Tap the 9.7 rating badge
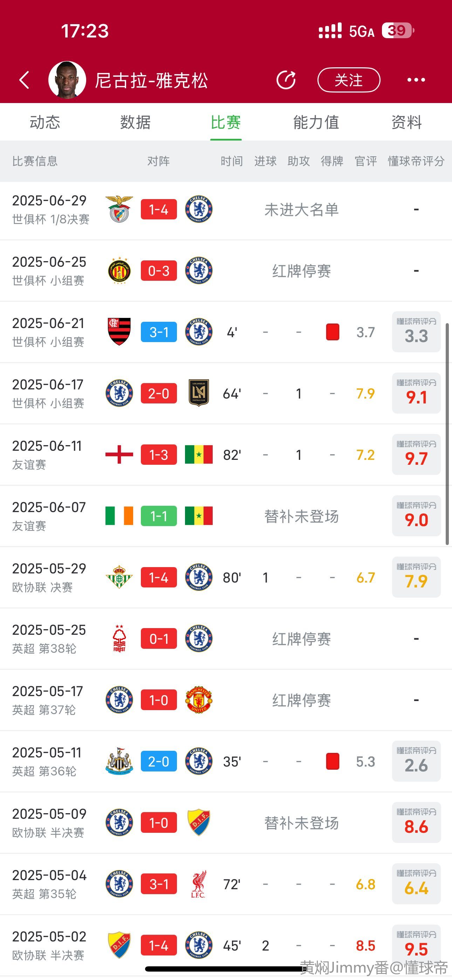This screenshot has height=980, width=452. [x=416, y=455]
